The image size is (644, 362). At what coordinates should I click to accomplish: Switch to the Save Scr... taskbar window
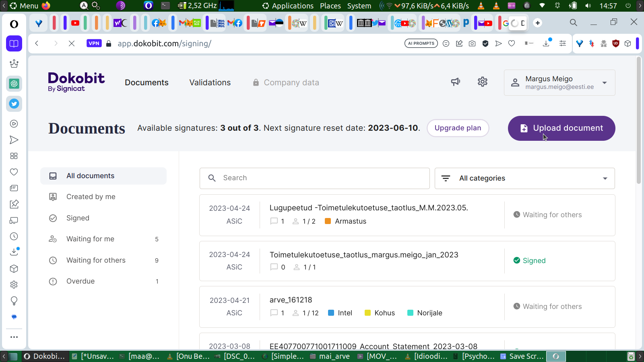coord(522,356)
